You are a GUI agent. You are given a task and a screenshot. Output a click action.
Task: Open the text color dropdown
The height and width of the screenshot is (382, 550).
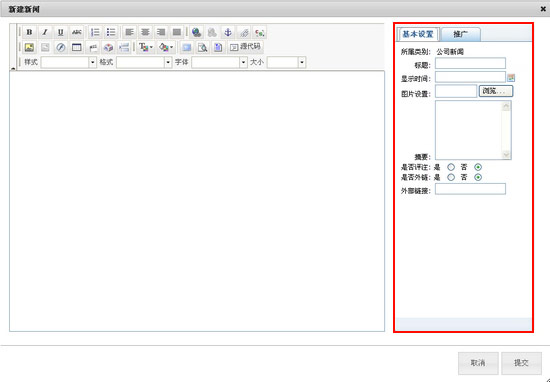coord(146,47)
